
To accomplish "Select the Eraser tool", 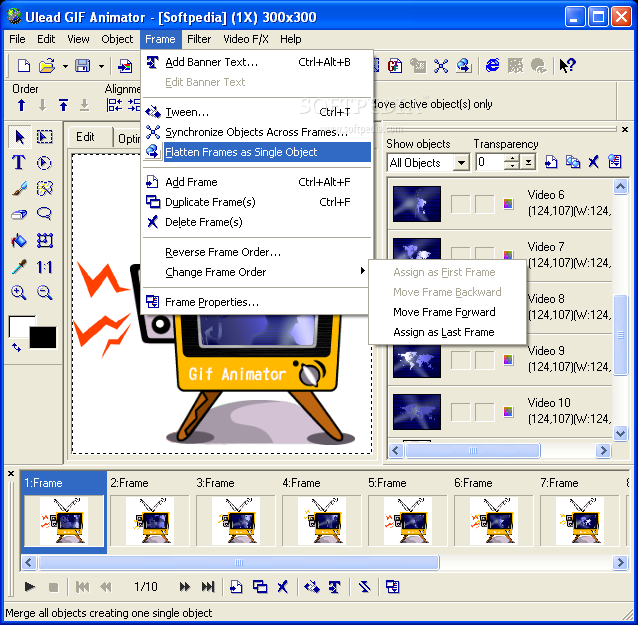I will 19,214.
